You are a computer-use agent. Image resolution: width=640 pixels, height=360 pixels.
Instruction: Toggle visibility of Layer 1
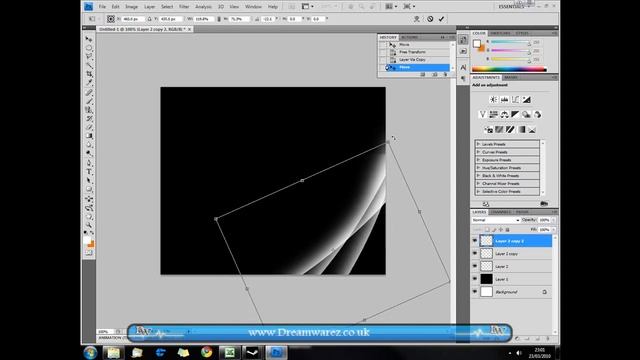coord(475,279)
